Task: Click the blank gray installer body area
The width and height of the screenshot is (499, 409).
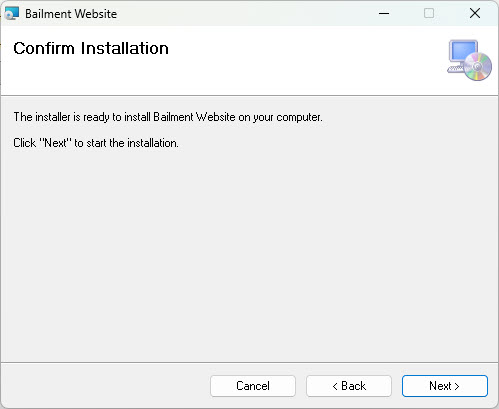Action: [x=249, y=253]
